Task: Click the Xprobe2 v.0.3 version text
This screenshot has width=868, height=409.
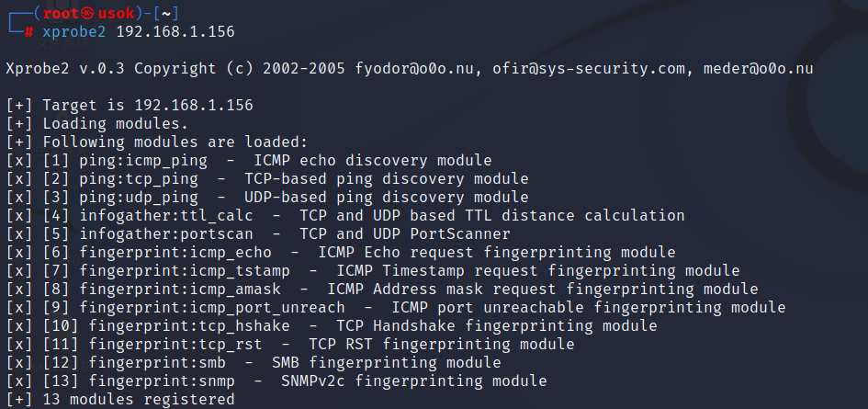Action: click(65, 69)
